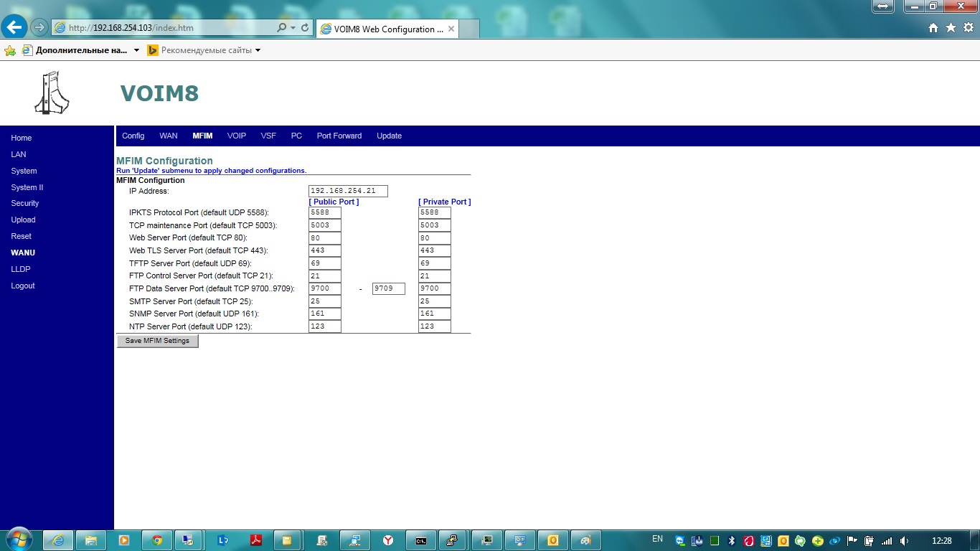Switch to the VOIP tab

point(236,136)
